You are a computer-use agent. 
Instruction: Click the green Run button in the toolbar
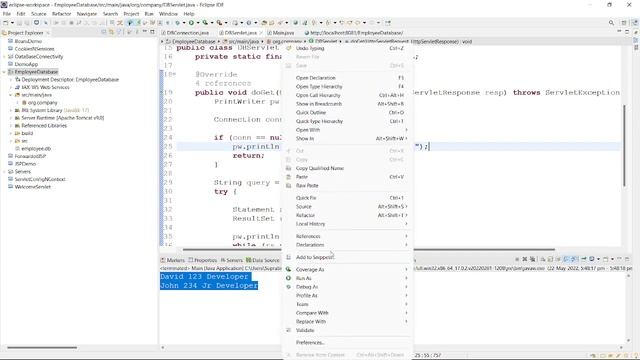(191, 23)
